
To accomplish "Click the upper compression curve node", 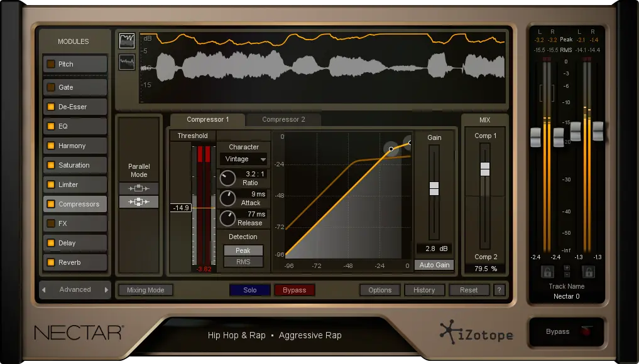I will point(410,143).
